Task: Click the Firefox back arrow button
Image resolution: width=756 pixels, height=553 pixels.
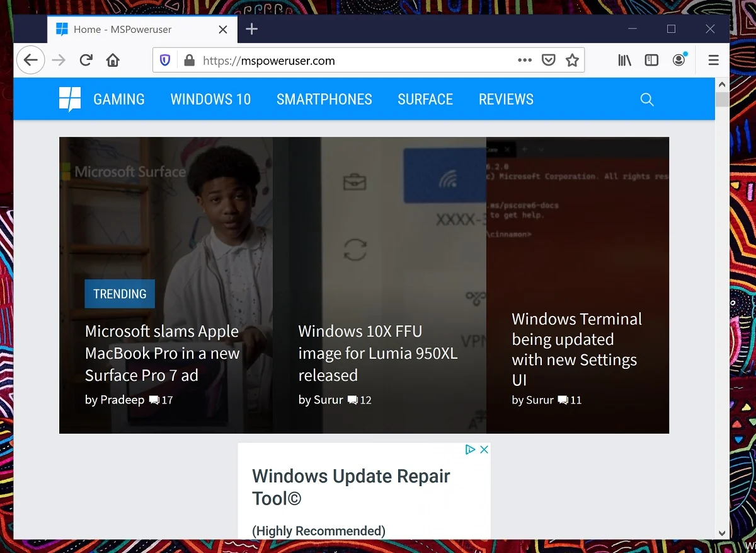Action: 30,61
